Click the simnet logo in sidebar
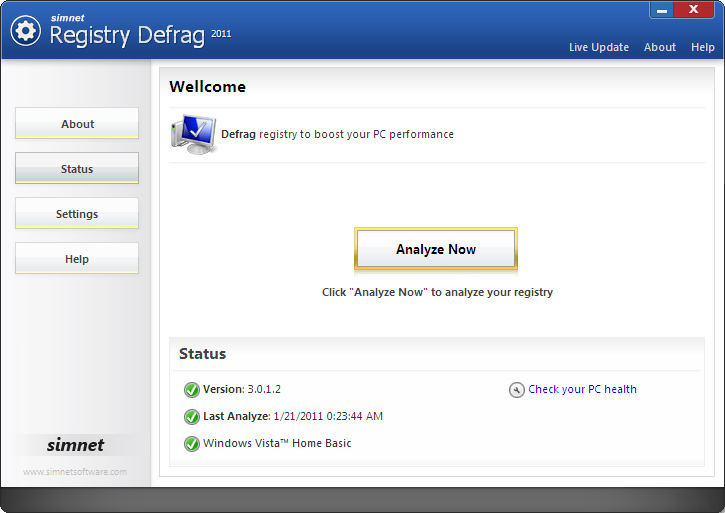Image resolution: width=725 pixels, height=513 pixels. pyautogui.click(x=75, y=446)
